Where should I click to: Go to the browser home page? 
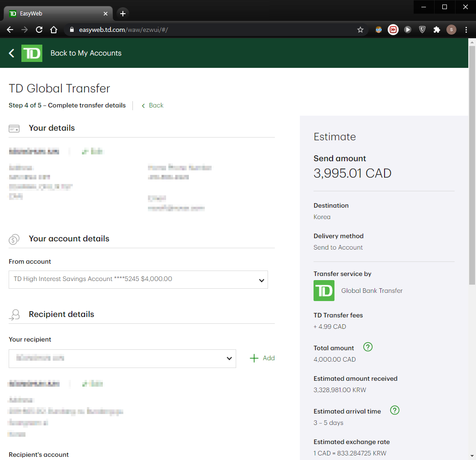coord(54,30)
